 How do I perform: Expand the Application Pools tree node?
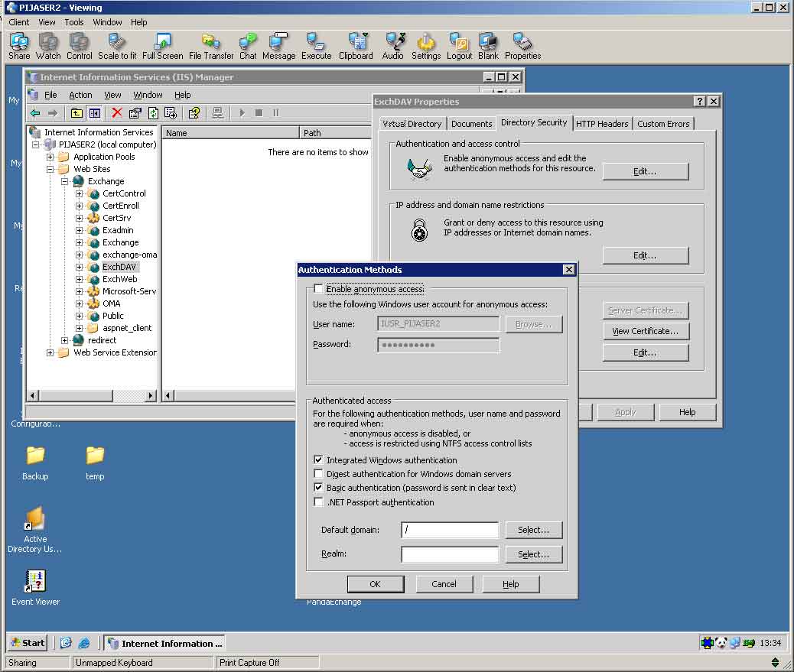pos(50,157)
